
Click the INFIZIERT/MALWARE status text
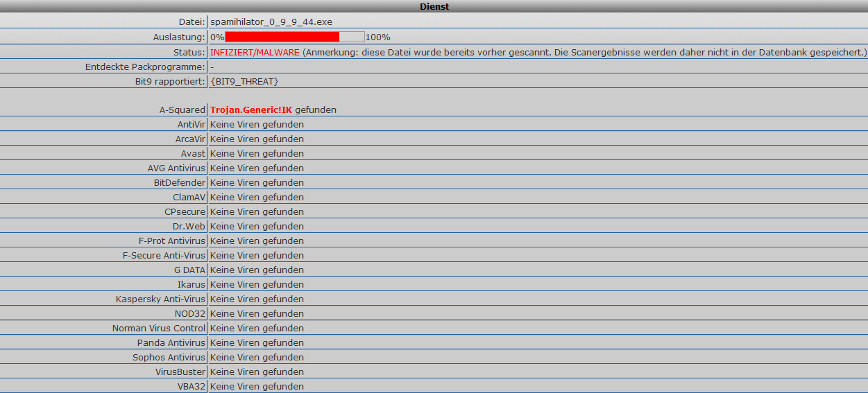tap(255, 52)
